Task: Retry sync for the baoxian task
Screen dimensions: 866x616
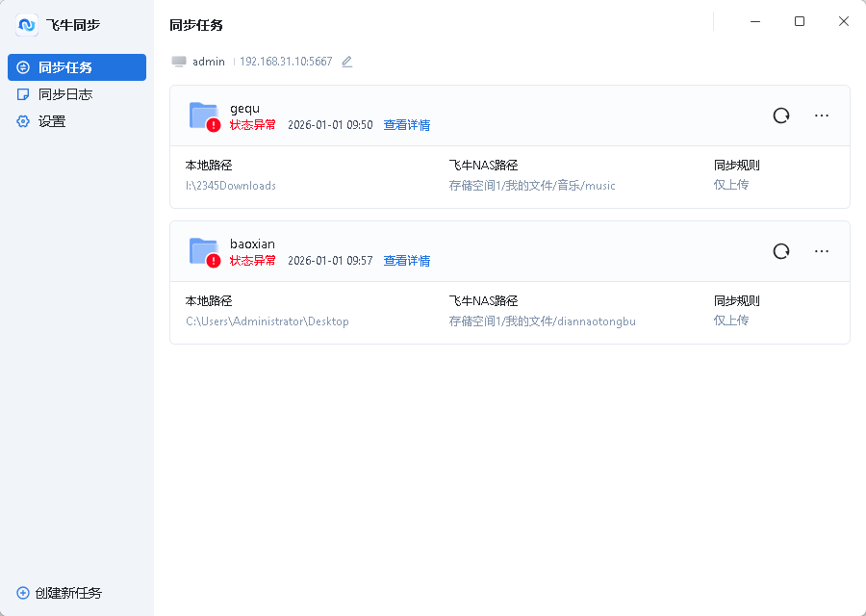Action: click(780, 250)
